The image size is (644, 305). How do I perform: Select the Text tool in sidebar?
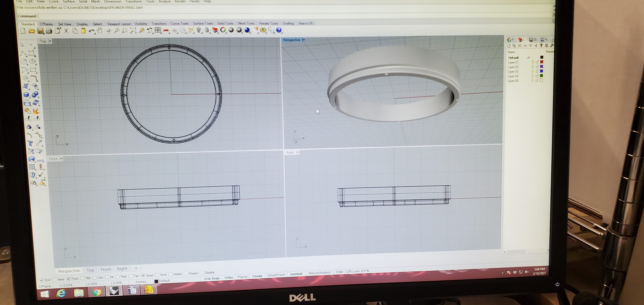tap(30, 143)
